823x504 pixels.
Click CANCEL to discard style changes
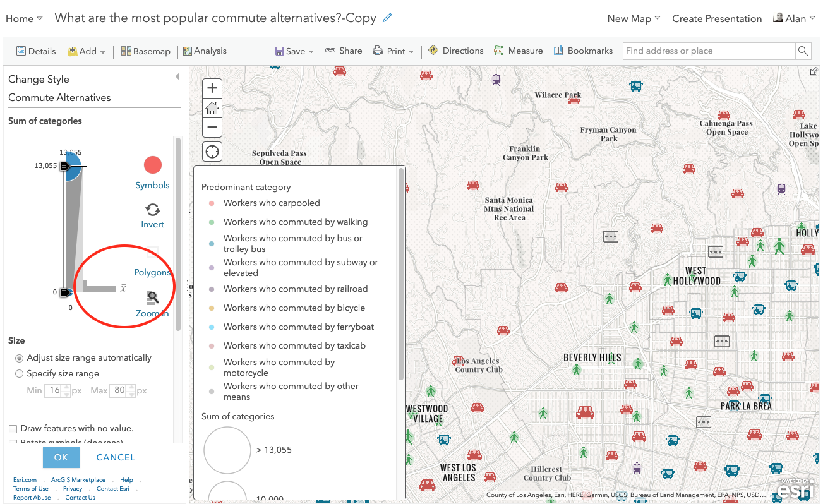[116, 457]
